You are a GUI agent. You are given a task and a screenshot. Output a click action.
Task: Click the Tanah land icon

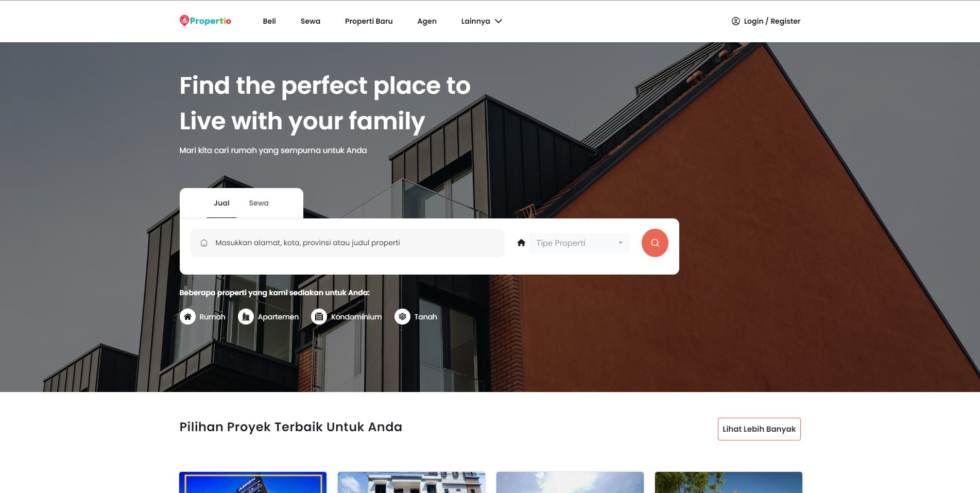click(402, 317)
